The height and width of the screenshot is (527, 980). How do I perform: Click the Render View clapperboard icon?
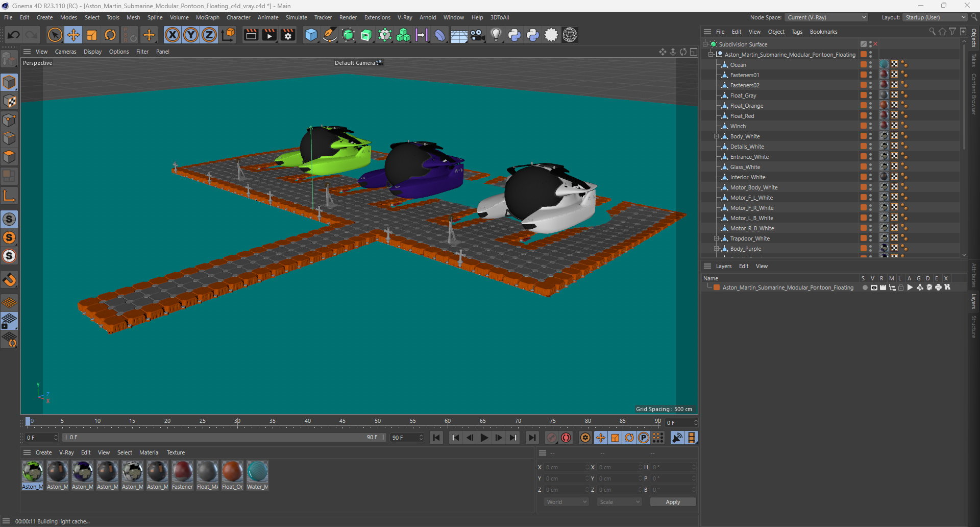[251, 35]
